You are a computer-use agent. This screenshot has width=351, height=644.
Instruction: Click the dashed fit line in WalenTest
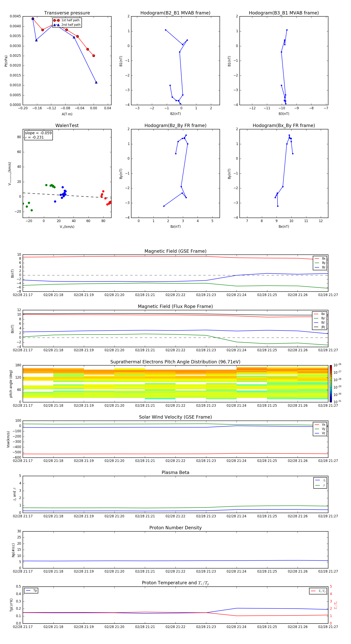(67, 195)
